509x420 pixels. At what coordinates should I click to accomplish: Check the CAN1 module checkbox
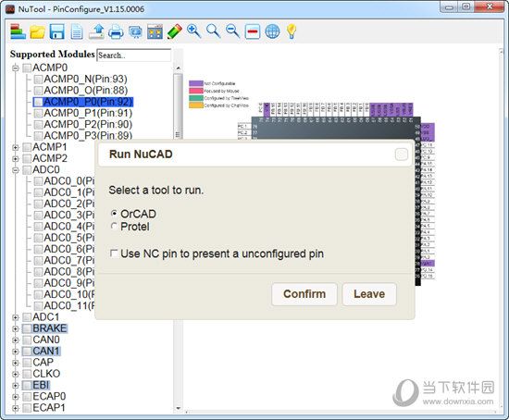coord(27,352)
